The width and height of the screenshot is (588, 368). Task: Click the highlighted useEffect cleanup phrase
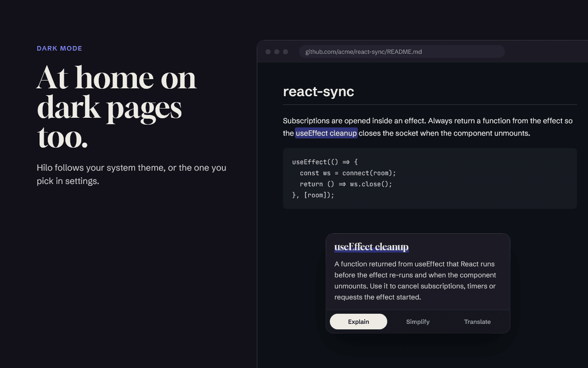click(x=326, y=133)
